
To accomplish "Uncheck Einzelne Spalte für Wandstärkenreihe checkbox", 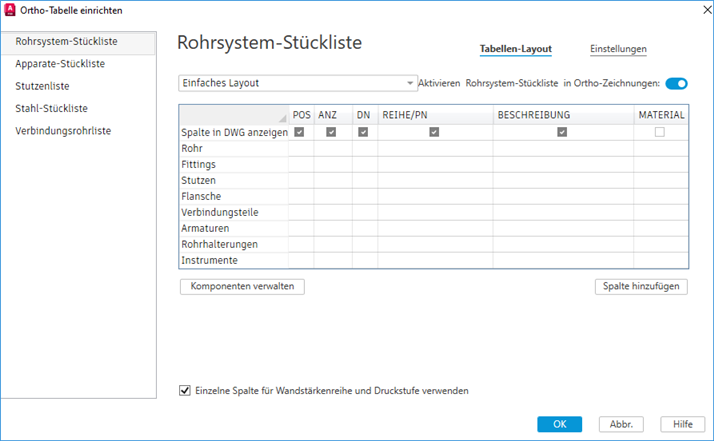I will (x=184, y=391).
